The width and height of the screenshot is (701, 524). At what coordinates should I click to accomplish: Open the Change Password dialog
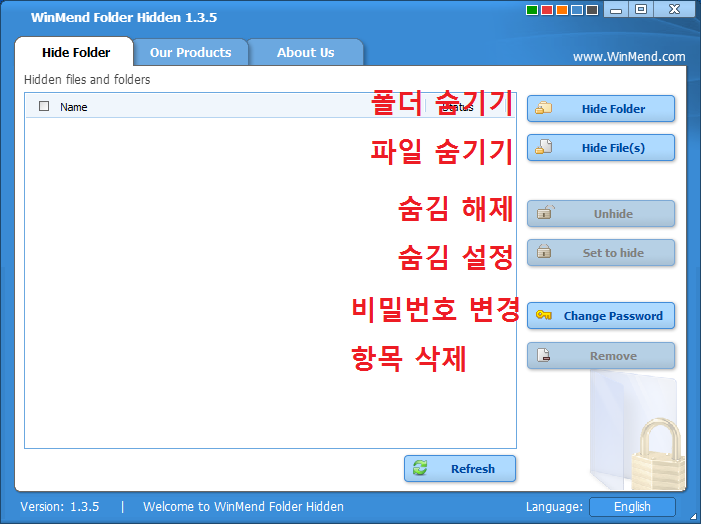(x=600, y=316)
